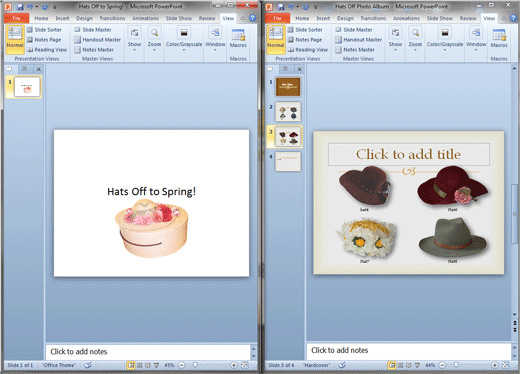Click Normal view in Photo Album window
The width and height of the screenshot is (520, 374).
(276, 39)
